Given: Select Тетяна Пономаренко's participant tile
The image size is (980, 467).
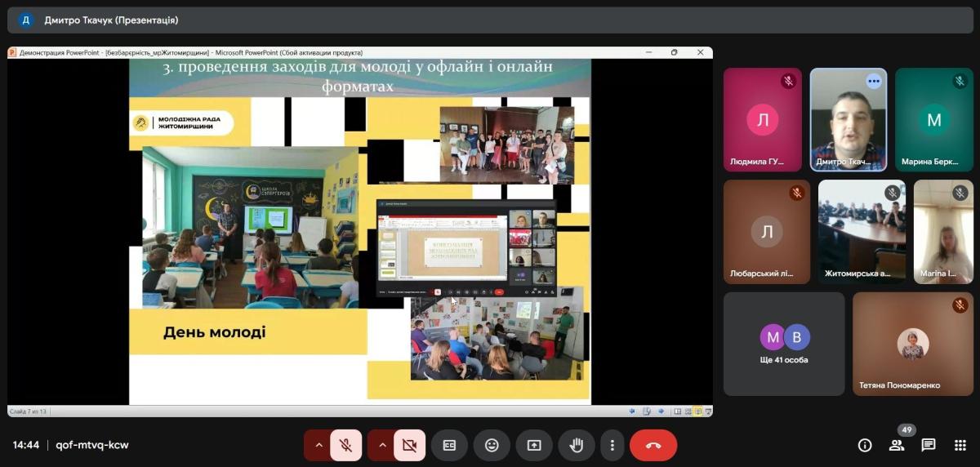Looking at the screenshot, I should tap(913, 344).
